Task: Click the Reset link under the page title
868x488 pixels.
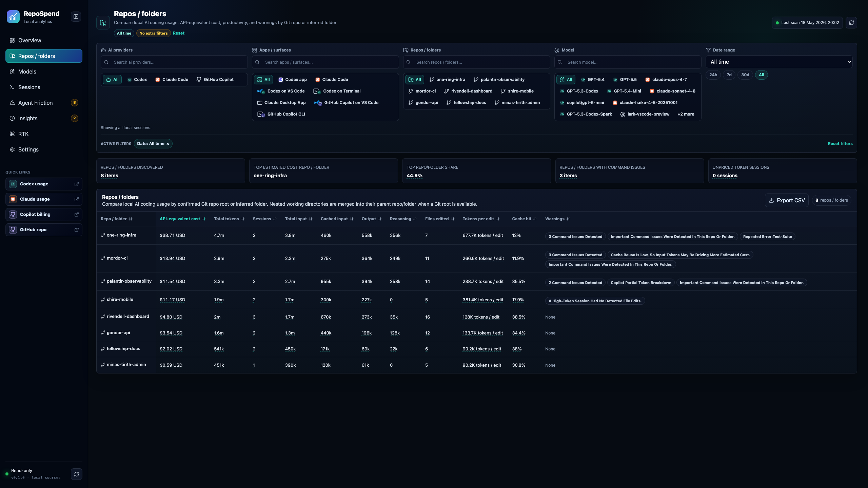Action: point(179,33)
